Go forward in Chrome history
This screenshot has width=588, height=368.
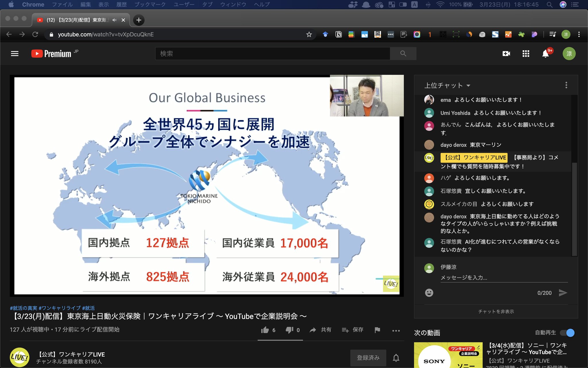tap(22, 34)
